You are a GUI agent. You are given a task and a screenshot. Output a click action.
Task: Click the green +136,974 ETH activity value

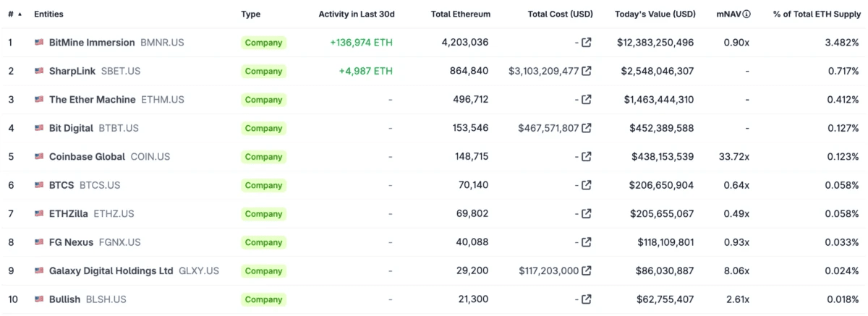(x=361, y=43)
